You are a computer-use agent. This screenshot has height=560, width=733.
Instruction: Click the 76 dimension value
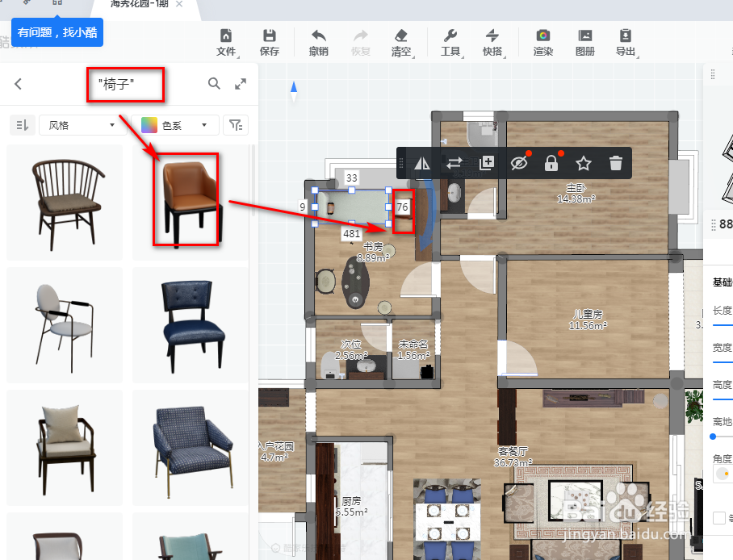pos(403,207)
